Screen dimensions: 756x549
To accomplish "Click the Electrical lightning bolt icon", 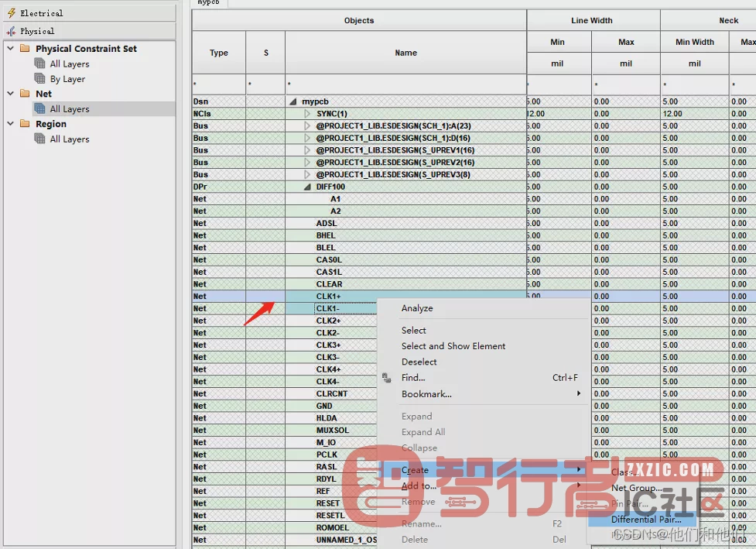I will click(x=12, y=13).
